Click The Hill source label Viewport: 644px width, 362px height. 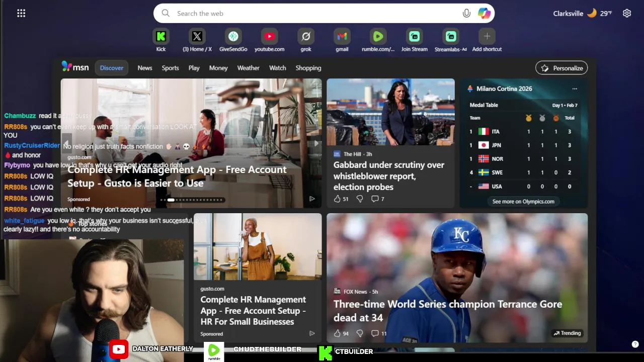click(x=352, y=154)
